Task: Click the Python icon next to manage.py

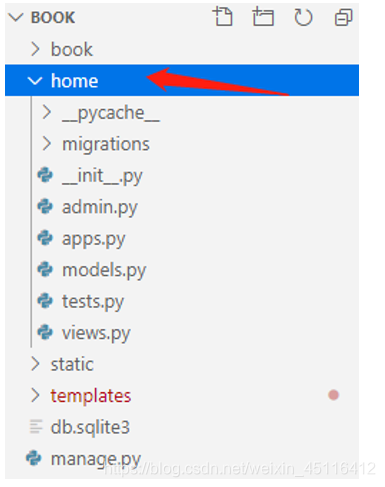Action: tap(34, 458)
